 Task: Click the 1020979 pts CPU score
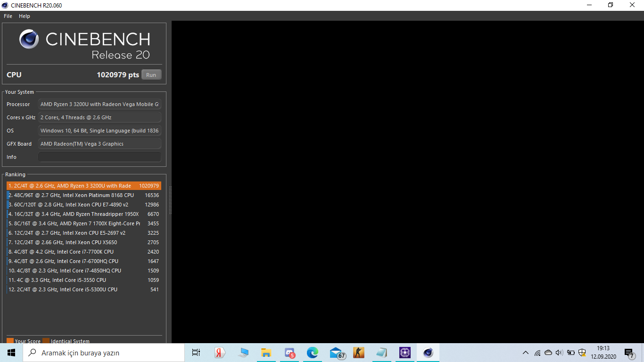pos(118,75)
